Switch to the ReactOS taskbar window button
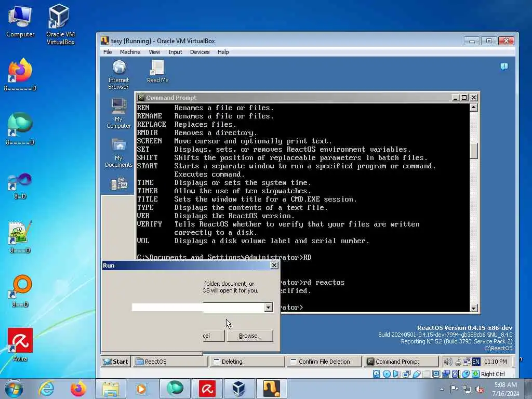Image resolution: width=532 pixels, height=399 pixels. (x=170, y=362)
